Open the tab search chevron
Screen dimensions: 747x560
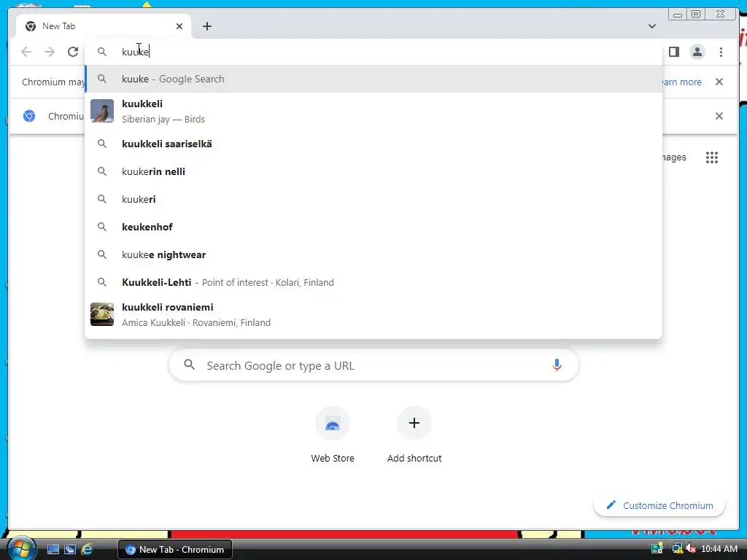pyautogui.click(x=651, y=26)
